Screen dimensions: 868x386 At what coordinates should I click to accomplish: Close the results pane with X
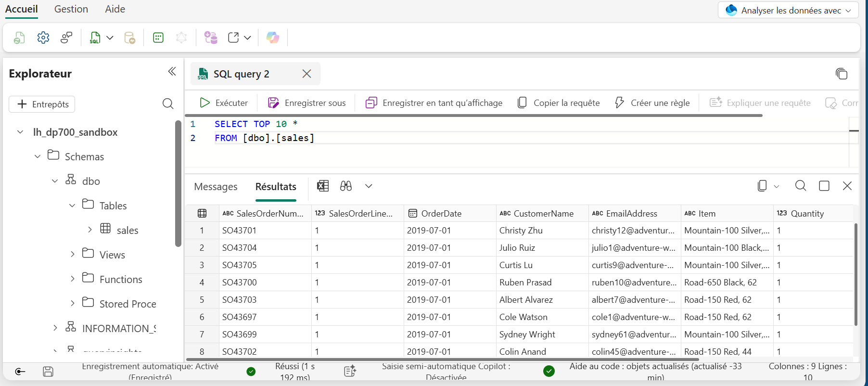[847, 186]
